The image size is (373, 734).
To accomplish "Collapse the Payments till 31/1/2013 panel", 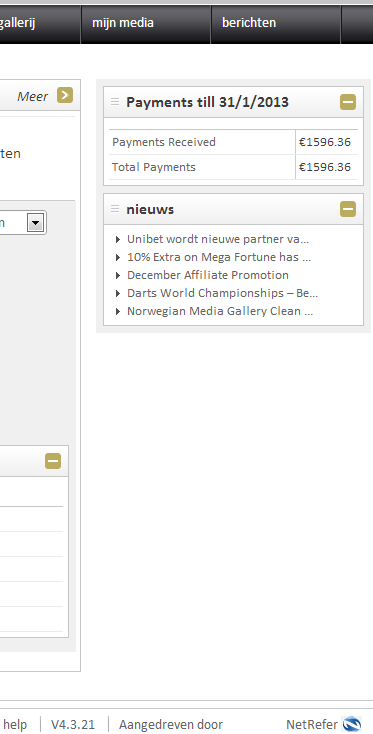I will point(348,102).
